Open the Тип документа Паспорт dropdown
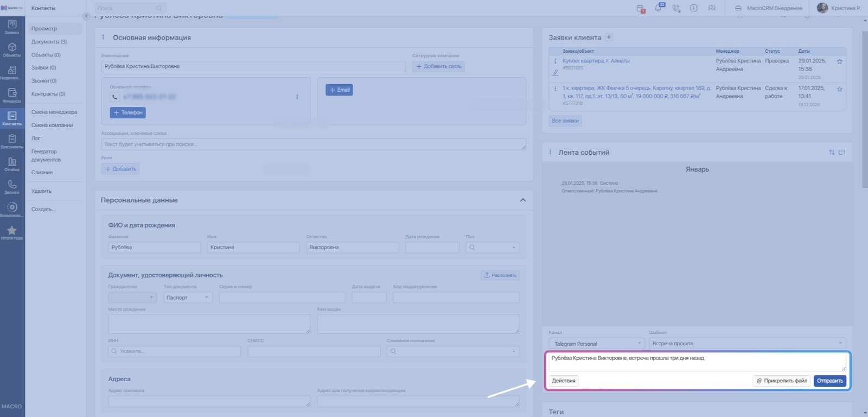This screenshot has height=417, width=868. pos(188,298)
